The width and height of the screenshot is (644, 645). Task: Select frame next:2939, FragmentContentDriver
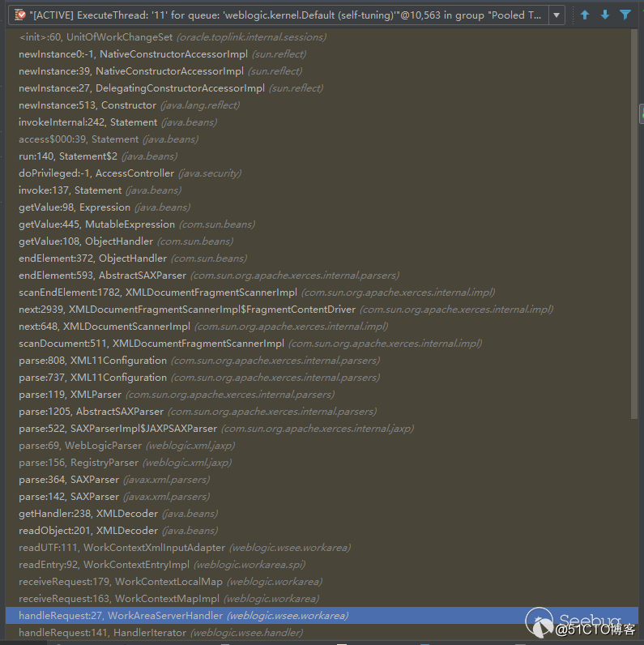(322, 310)
